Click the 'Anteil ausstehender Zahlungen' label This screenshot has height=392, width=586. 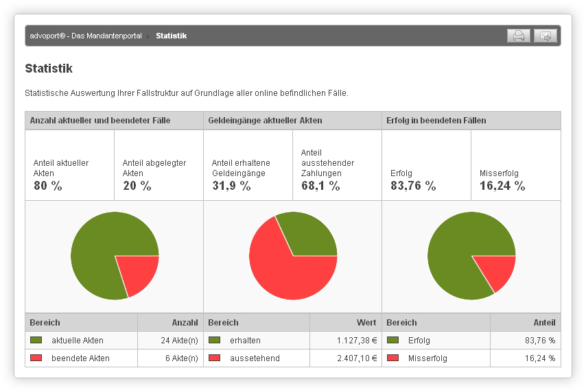click(x=328, y=163)
